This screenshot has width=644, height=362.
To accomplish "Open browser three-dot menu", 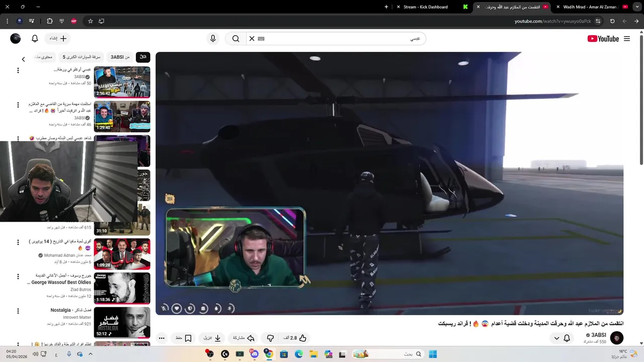I will (7, 21).
